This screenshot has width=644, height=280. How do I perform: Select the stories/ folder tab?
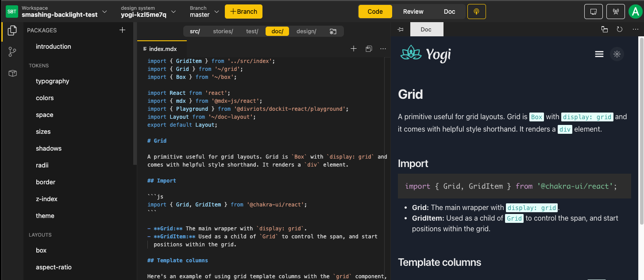pyautogui.click(x=223, y=31)
